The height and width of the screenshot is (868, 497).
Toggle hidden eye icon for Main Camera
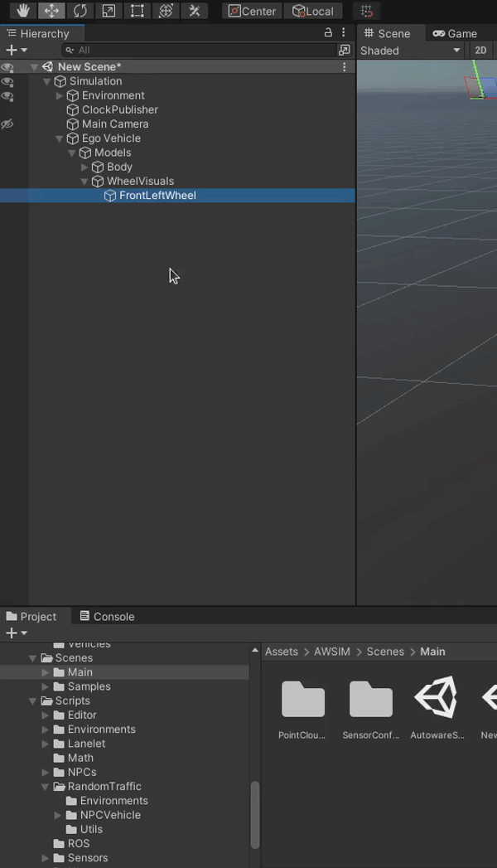pos(7,124)
